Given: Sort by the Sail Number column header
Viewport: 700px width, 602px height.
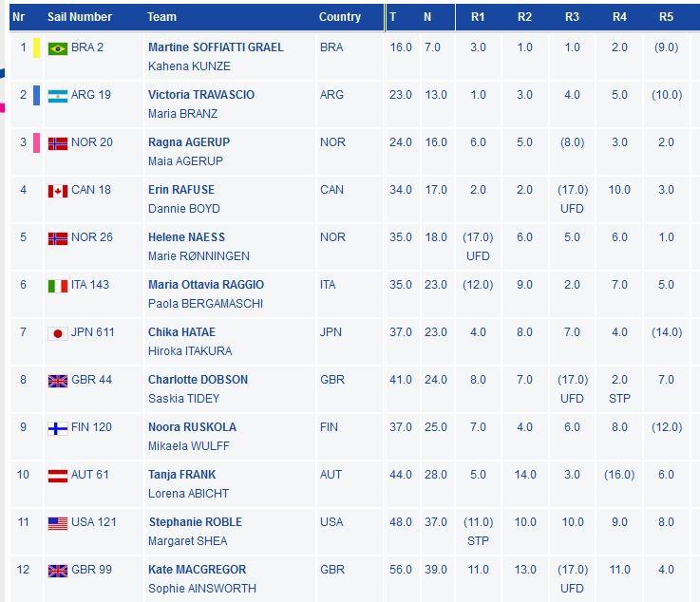Looking at the screenshot, I should (x=80, y=17).
